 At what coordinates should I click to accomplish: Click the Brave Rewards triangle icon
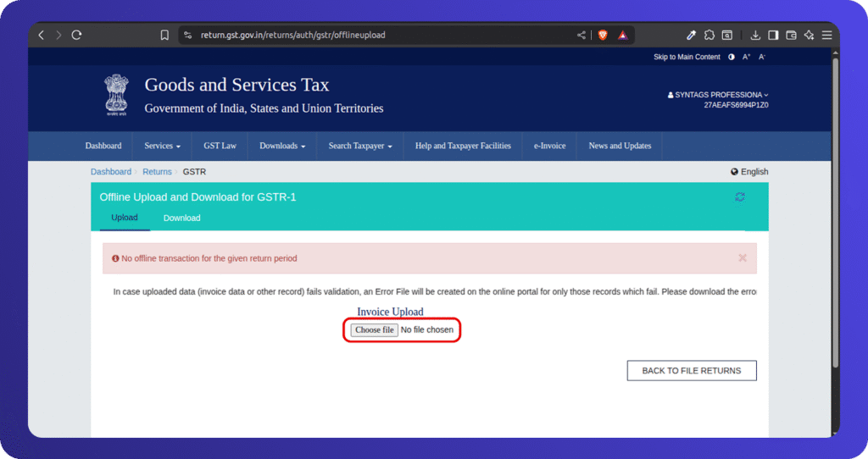(x=623, y=35)
